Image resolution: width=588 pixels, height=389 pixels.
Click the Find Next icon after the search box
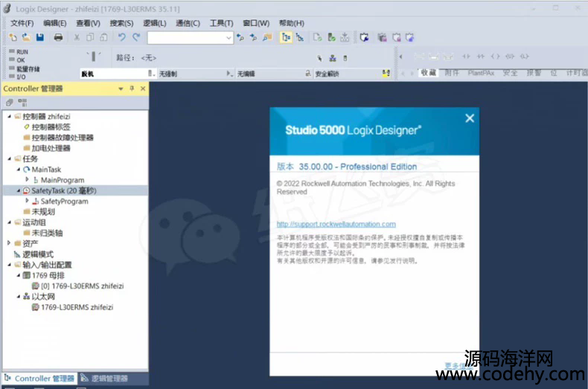(254, 37)
